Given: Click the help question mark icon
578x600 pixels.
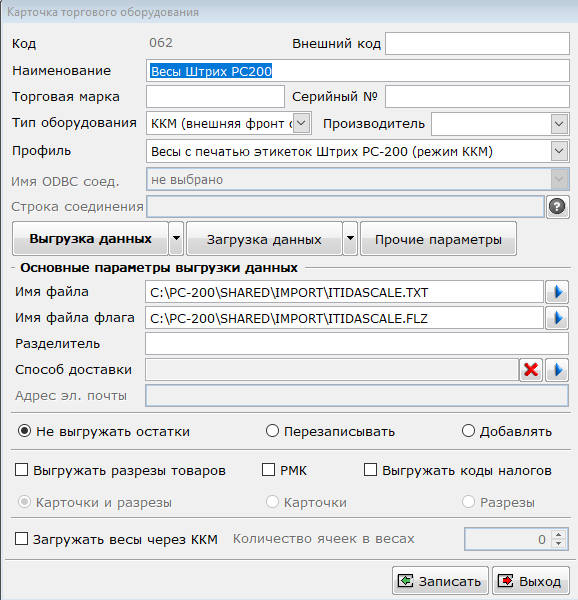Looking at the screenshot, I should (x=557, y=207).
